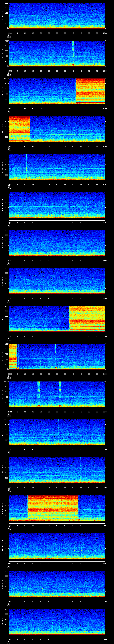Choose the spectrogram panel starting at 6:21:00
The image size is (114, 644).
[x=57, y=280]
